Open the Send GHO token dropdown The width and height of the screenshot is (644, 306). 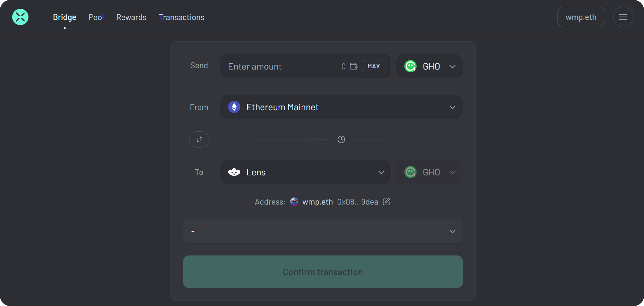pyautogui.click(x=429, y=66)
